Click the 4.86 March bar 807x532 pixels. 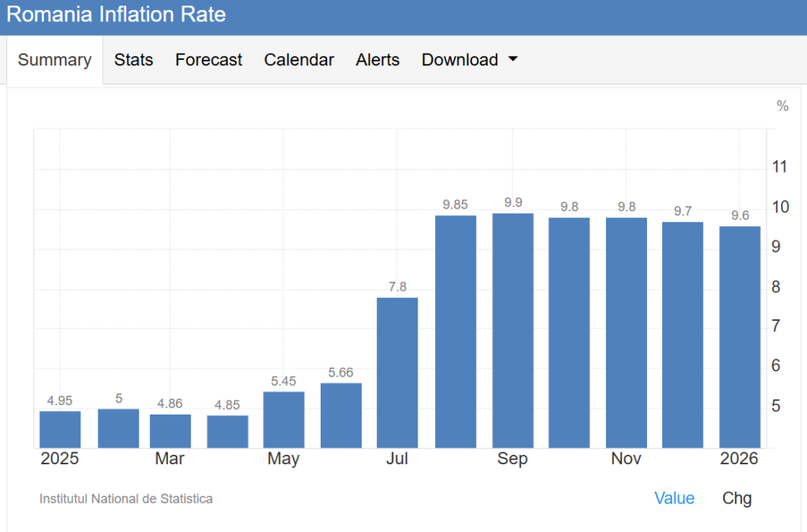(x=170, y=431)
